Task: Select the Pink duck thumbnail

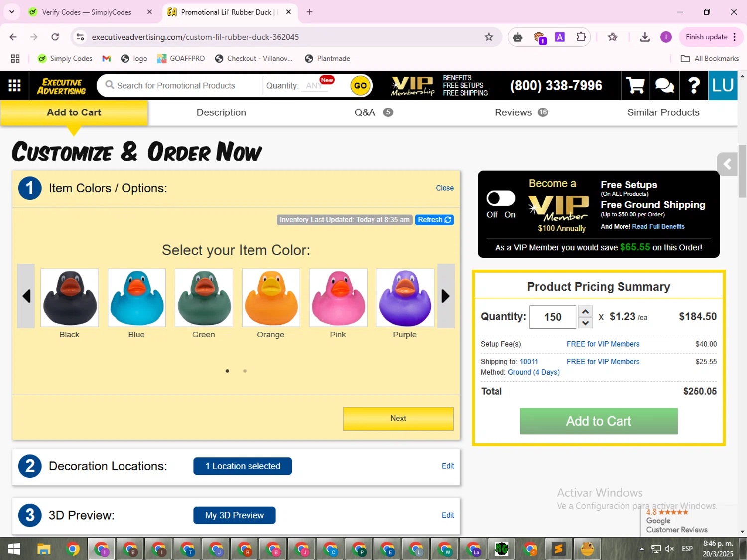Action: [338, 298]
